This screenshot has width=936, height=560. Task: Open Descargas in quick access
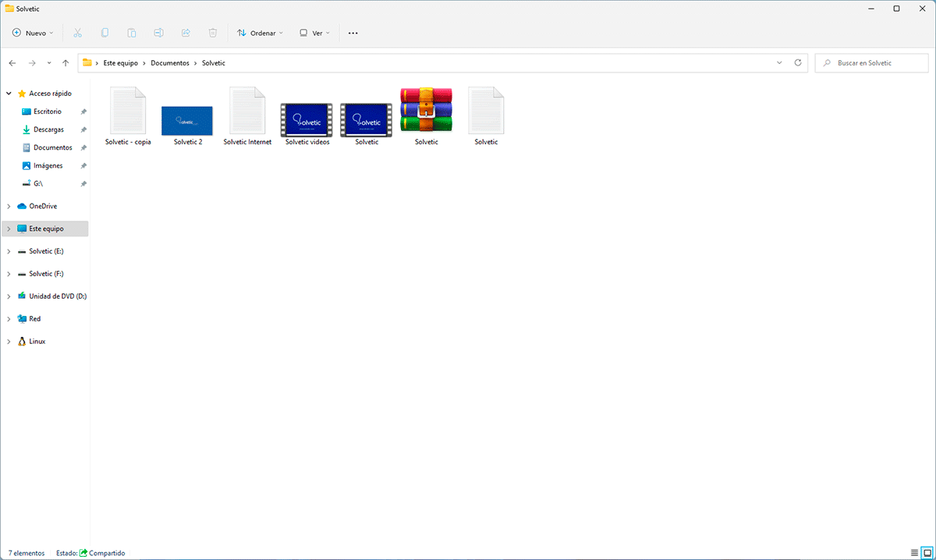pos(48,129)
